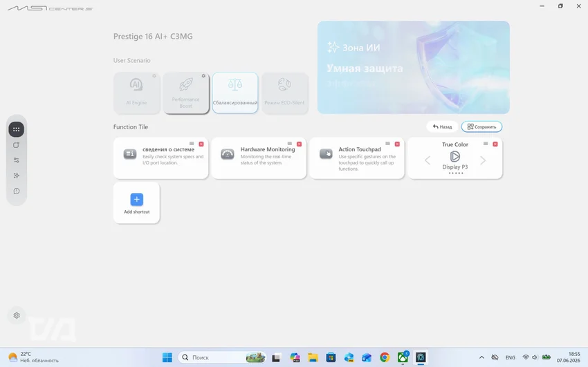Image resolution: width=588 pixels, height=367 pixels.
Task: Click reorder handle on True Color tile
Action: click(485, 144)
